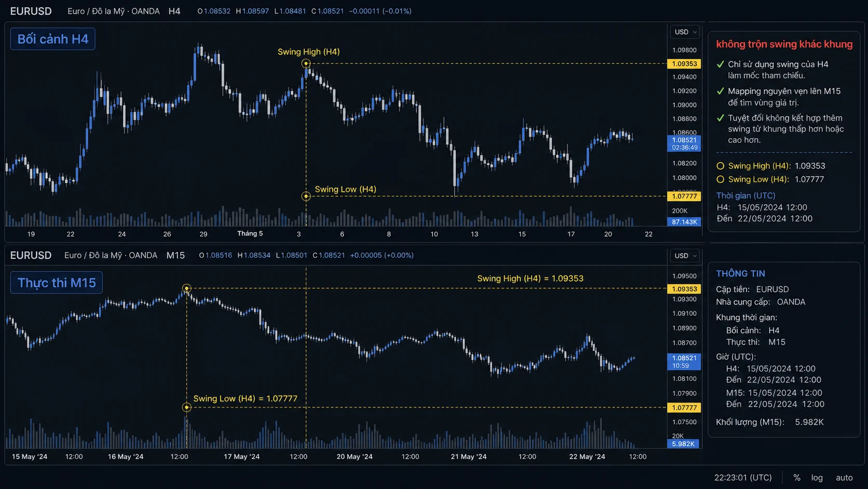Click the 87.143K volume label
The image size is (868, 489).
684,222
